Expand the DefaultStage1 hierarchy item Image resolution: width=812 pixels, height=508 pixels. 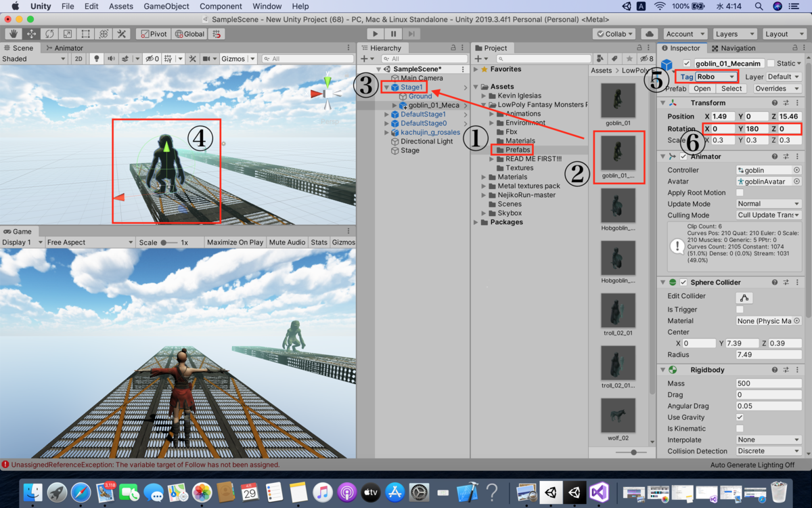(386, 114)
